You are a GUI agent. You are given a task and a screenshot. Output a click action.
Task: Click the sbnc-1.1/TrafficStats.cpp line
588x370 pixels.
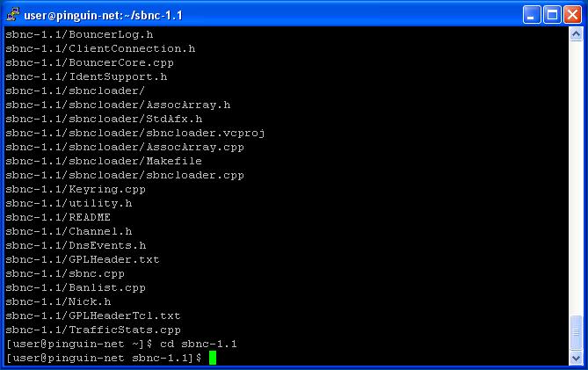coord(93,330)
